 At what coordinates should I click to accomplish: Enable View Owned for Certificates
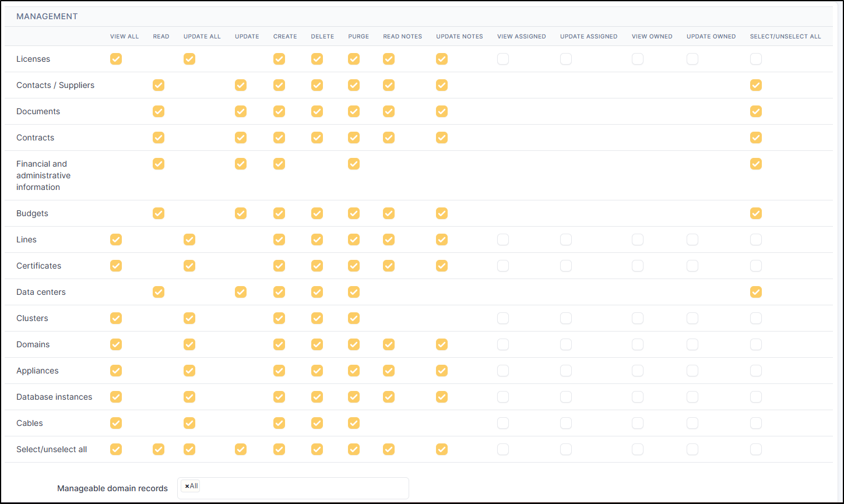pos(637,266)
